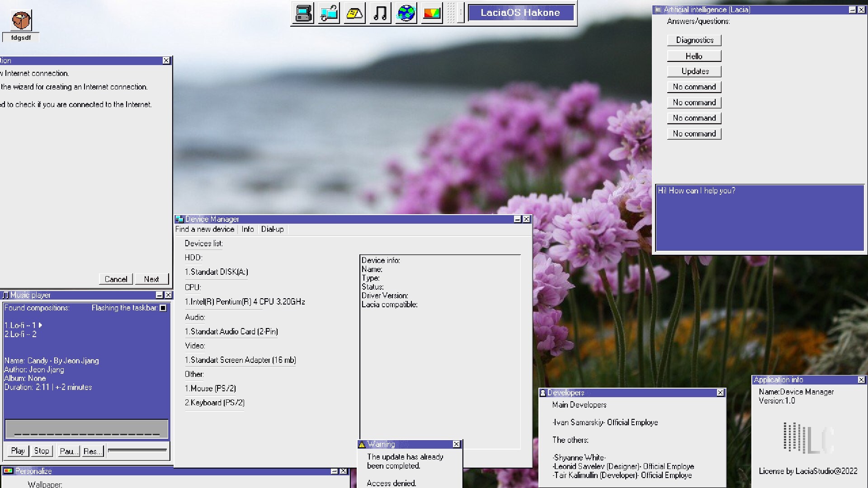Open the Find a new device menu
This screenshot has width=868, height=488.
tap(205, 230)
